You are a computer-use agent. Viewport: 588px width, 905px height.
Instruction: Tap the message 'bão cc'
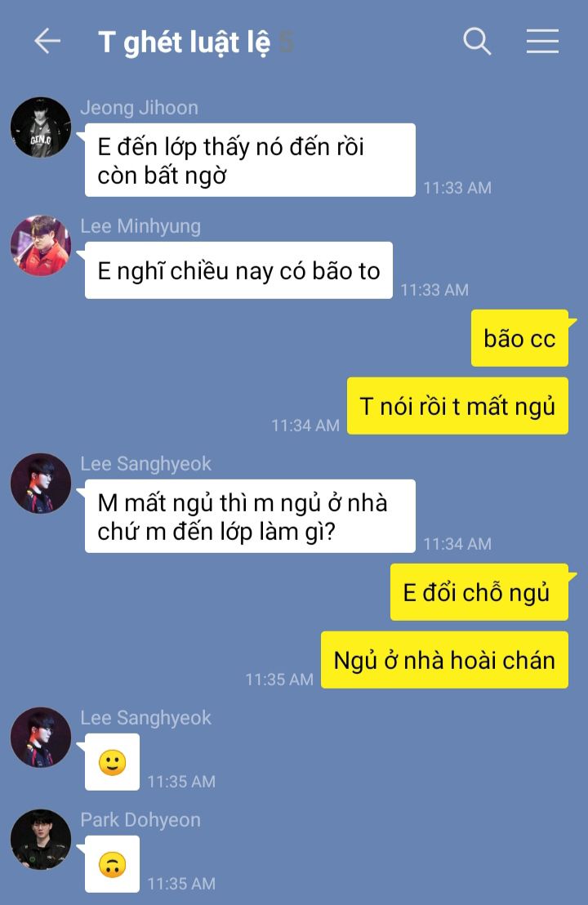coord(520,338)
